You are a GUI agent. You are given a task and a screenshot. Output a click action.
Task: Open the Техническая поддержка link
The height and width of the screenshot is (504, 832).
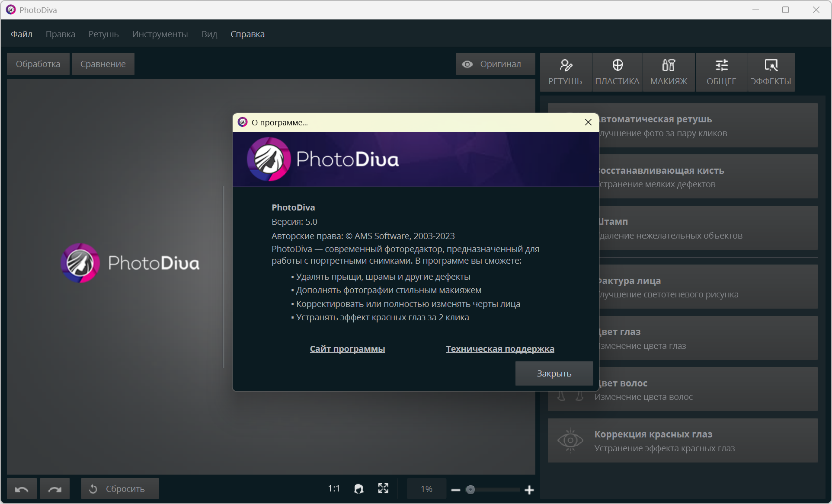pos(500,349)
